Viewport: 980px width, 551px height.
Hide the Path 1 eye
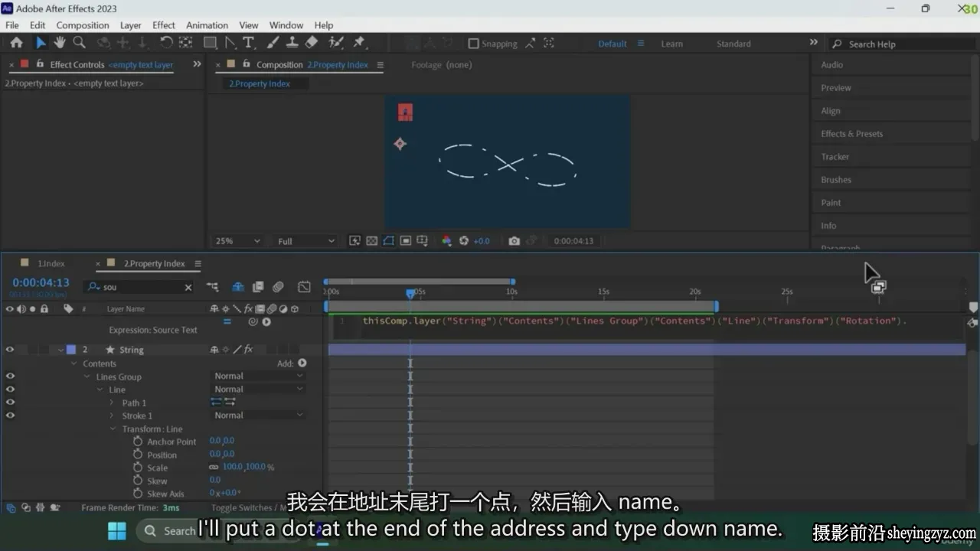[x=10, y=403]
